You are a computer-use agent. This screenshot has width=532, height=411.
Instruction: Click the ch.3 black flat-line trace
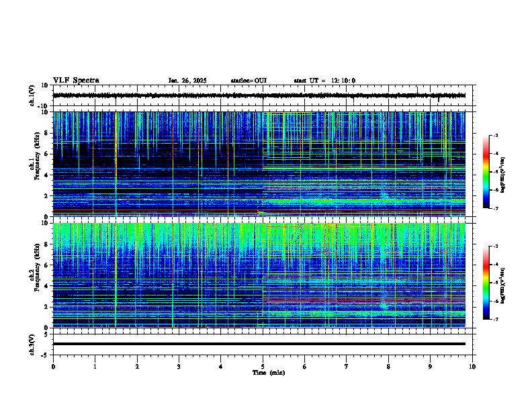coord(259,344)
